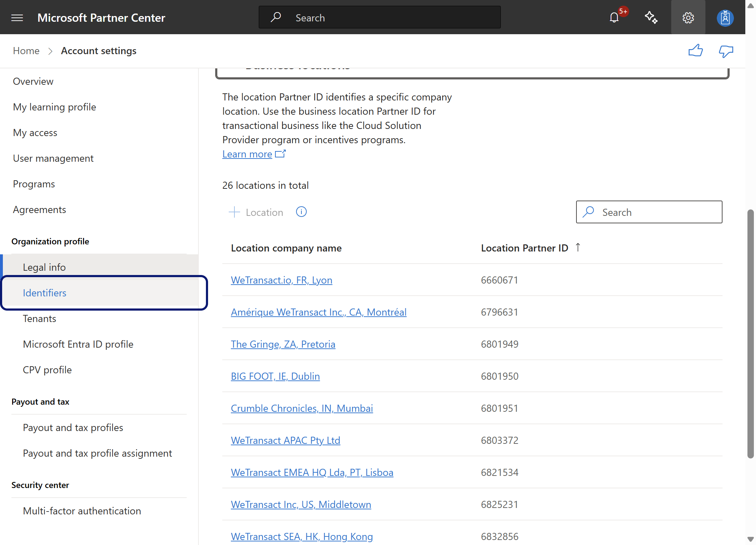Select Legal info
This screenshot has height=545, width=756.
[100, 267]
